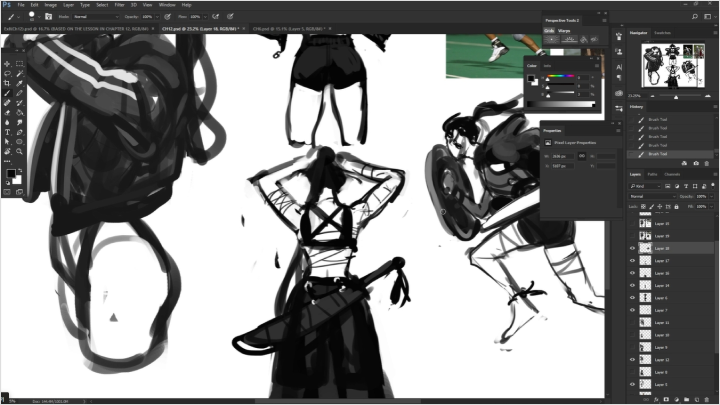Viewport: 720px width, 405px height.
Task: Switch to the Paths tab
Action: 652,174
